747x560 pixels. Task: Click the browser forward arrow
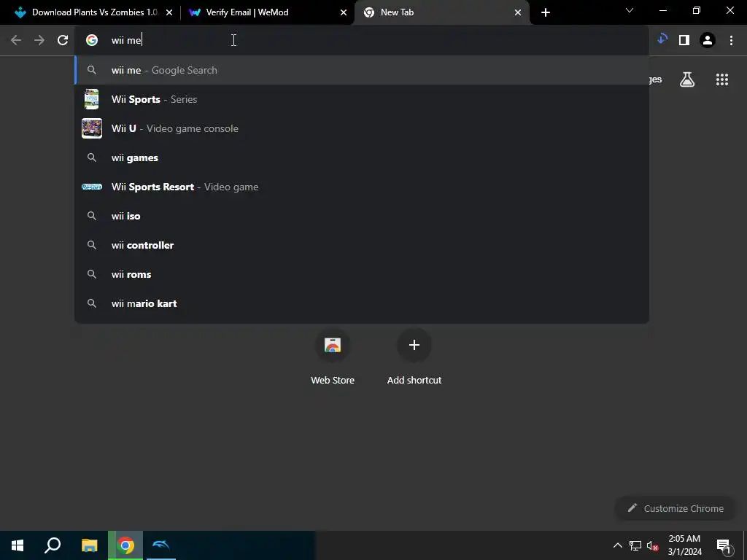pos(39,40)
